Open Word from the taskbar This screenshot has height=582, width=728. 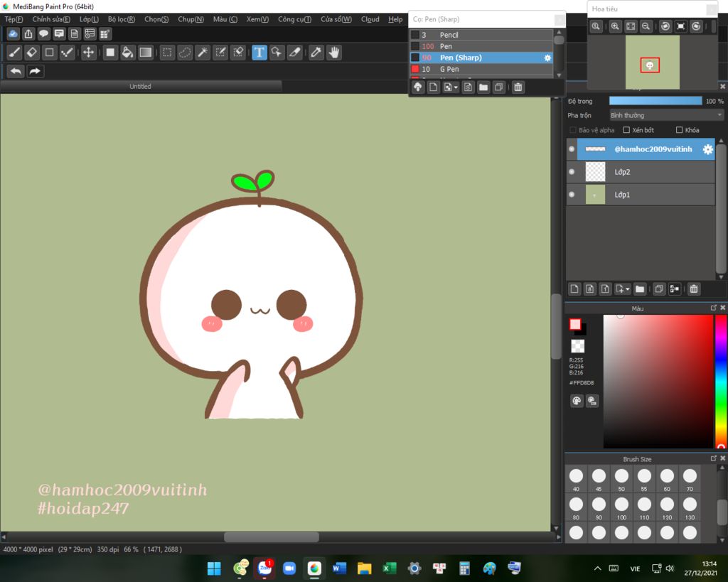[x=339, y=568]
